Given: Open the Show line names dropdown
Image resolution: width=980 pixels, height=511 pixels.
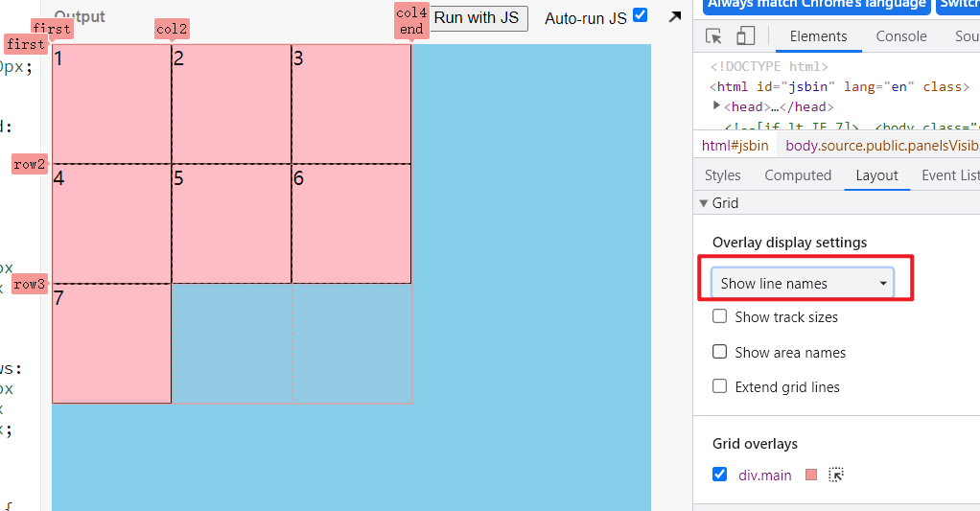Looking at the screenshot, I should point(803,284).
